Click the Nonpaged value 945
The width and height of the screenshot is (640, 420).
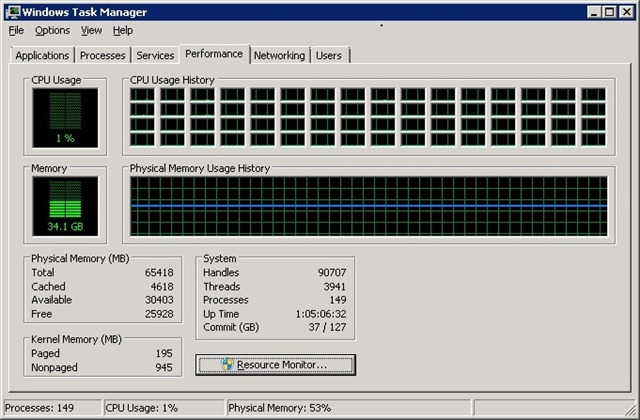click(164, 367)
